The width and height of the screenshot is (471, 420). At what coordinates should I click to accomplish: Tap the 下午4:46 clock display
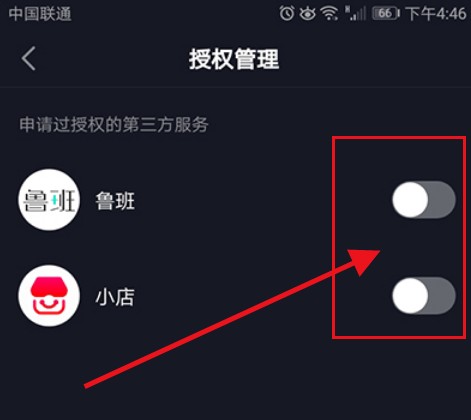coord(436,14)
